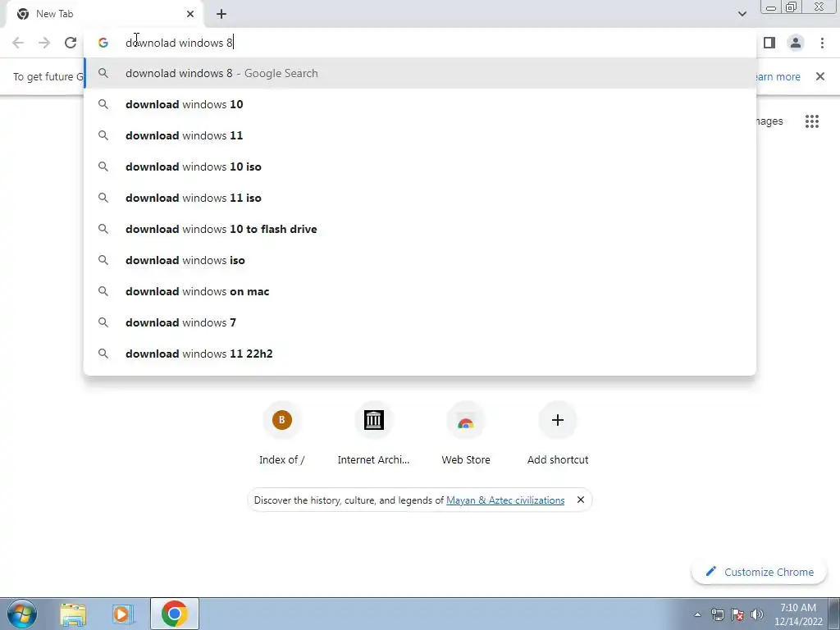This screenshot has width=840, height=630.
Task: Click the Google G icon in address bar
Action: pyautogui.click(x=103, y=43)
